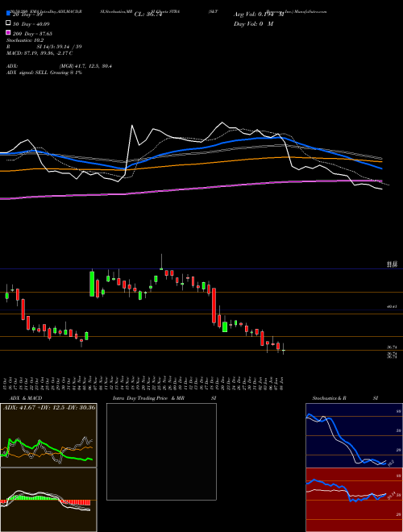Click the blue 20 Day legend swatch
Screen dimensions: 403x532
point(9,13)
